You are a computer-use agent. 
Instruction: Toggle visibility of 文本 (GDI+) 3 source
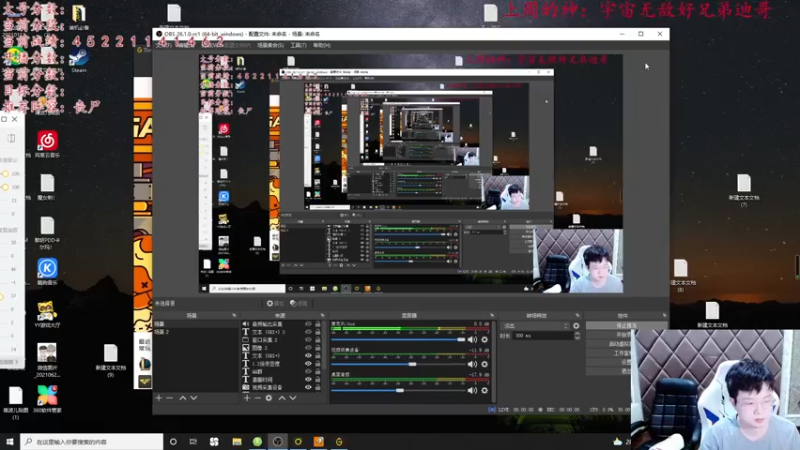click(308, 332)
